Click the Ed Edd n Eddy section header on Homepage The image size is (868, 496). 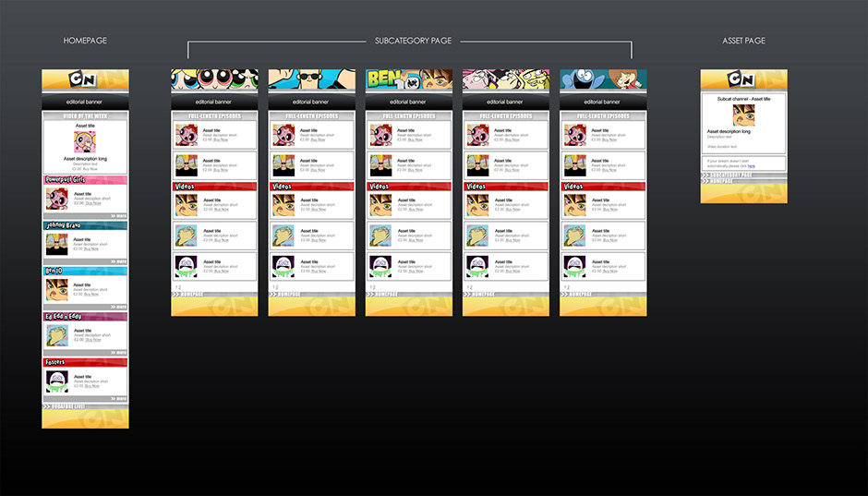(x=85, y=316)
